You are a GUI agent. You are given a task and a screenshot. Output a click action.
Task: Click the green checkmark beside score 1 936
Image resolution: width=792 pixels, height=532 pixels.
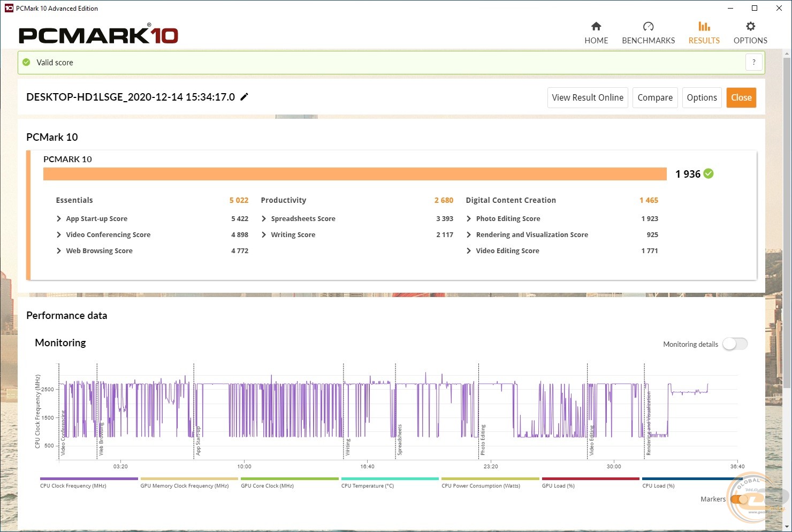tap(709, 173)
